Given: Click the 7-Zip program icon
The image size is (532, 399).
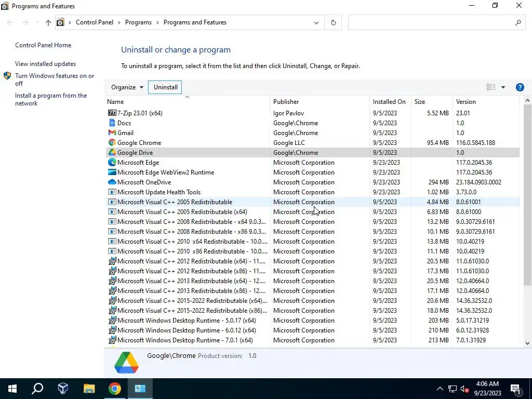Looking at the screenshot, I should pos(112,113).
